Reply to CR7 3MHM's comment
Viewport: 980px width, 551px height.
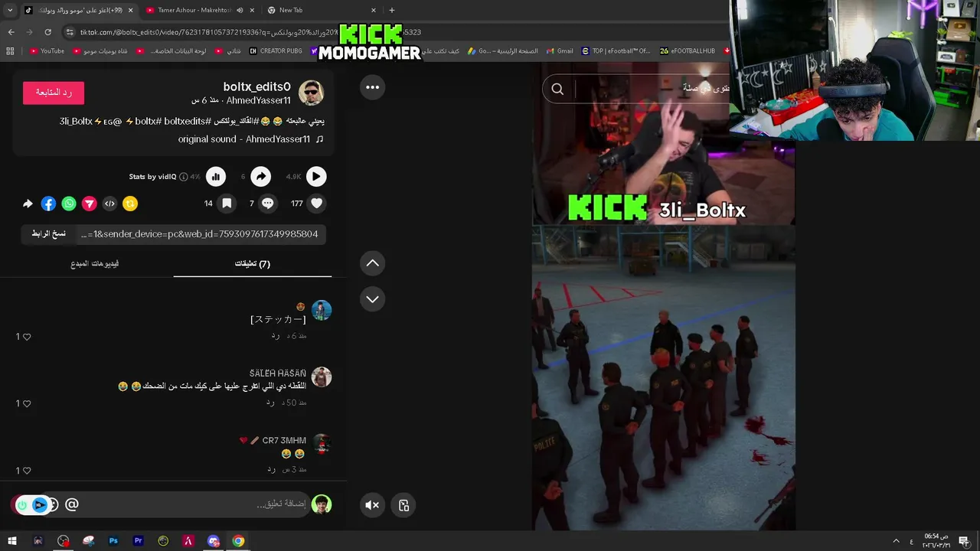click(x=271, y=469)
